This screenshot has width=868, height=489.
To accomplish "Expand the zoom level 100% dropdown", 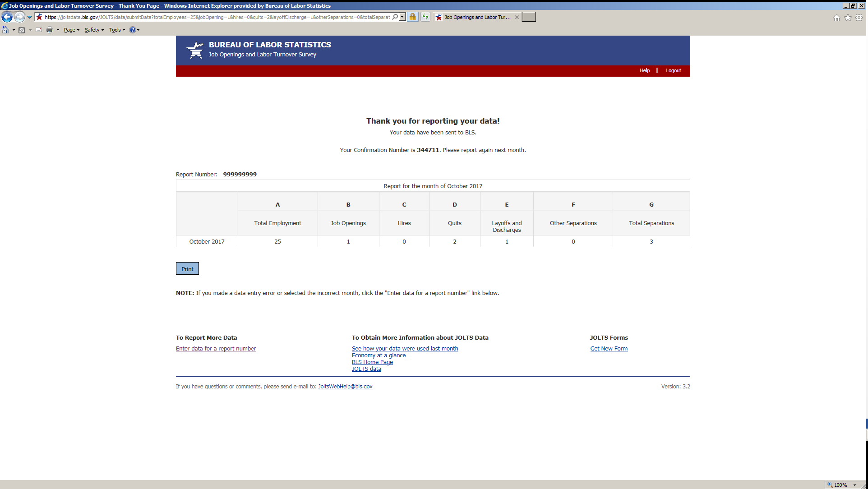I will point(854,485).
